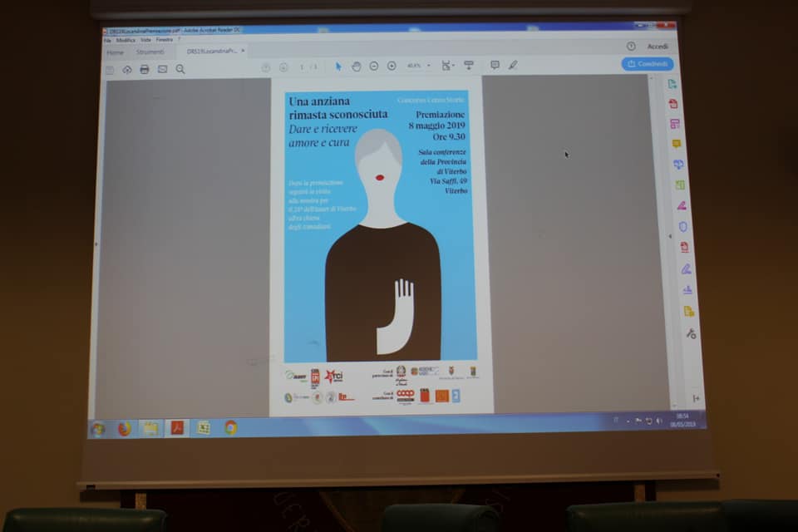Click the zoom in plus icon
798x532 pixels.
coord(392,66)
